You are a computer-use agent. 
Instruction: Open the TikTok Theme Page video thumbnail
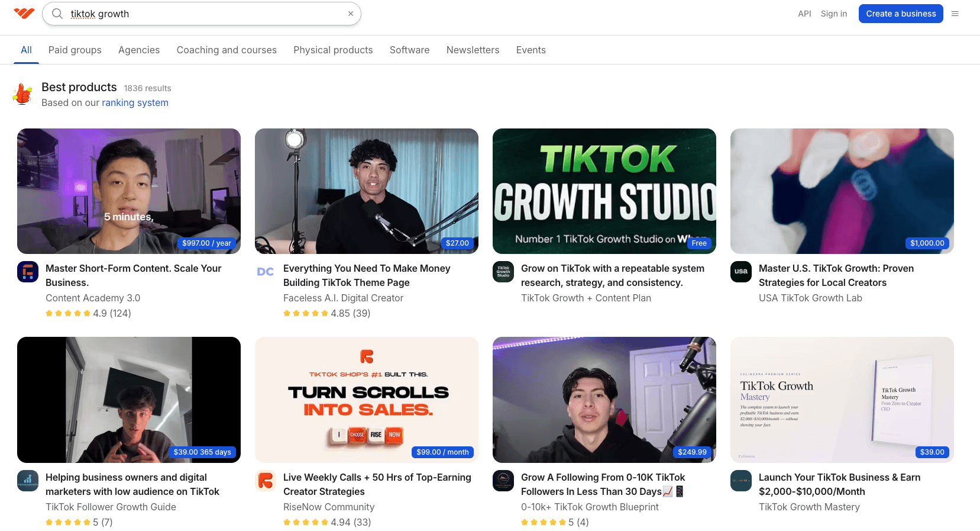point(367,191)
